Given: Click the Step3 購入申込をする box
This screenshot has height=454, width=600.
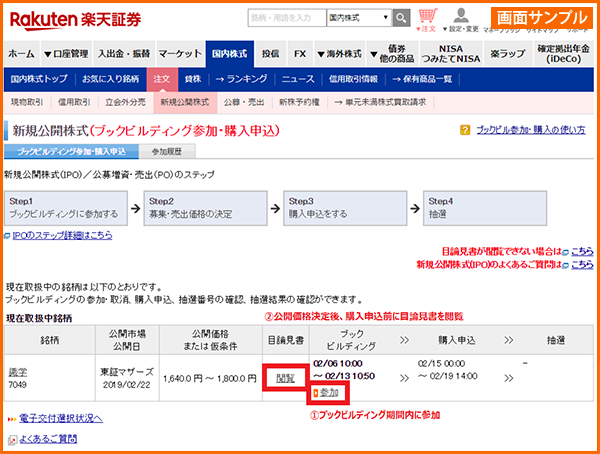Looking at the screenshot, I should (345, 208).
